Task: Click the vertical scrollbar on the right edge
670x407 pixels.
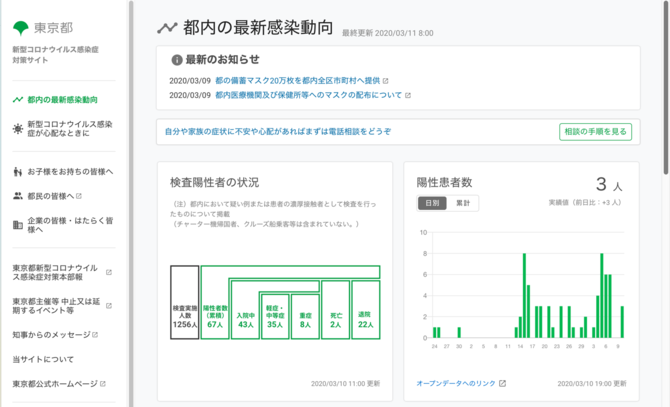Action: 664,200
